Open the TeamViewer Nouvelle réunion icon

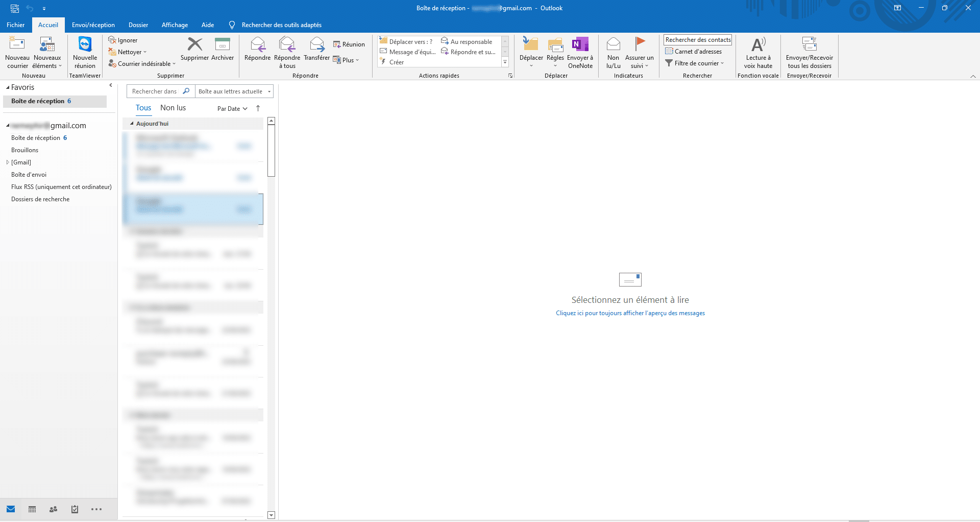click(85, 45)
